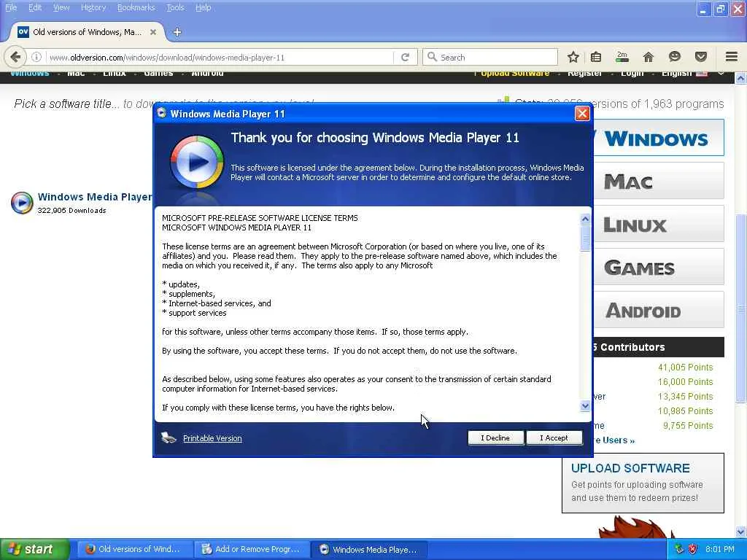Reload the page with the refresh icon
The image size is (747, 560).
point(405,57)
